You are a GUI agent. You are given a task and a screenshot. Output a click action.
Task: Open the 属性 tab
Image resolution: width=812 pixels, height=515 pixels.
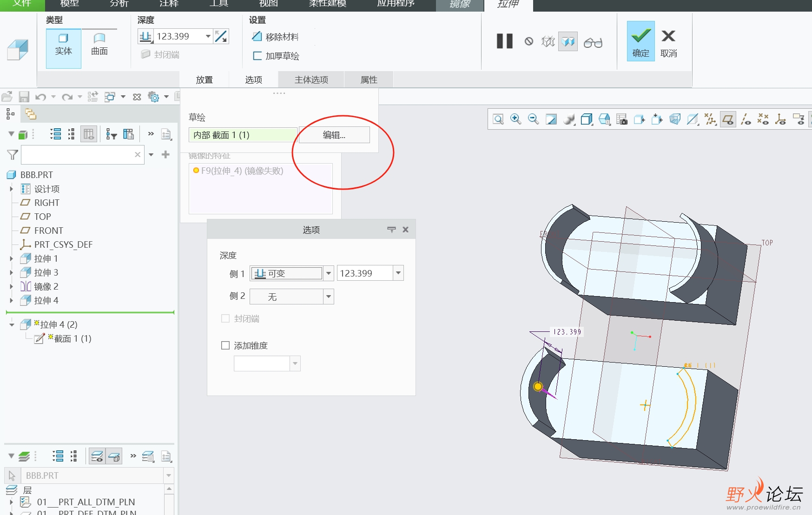click(x=369, y=80)
